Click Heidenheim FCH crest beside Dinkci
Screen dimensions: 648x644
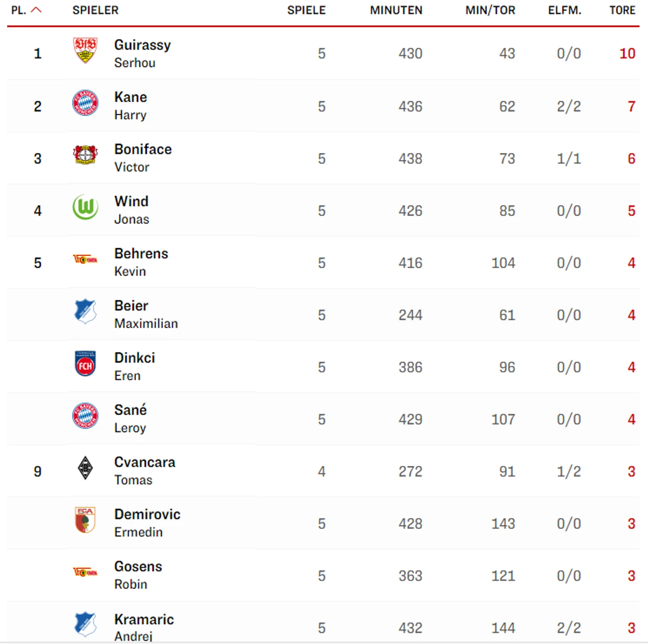click(85, 363)
